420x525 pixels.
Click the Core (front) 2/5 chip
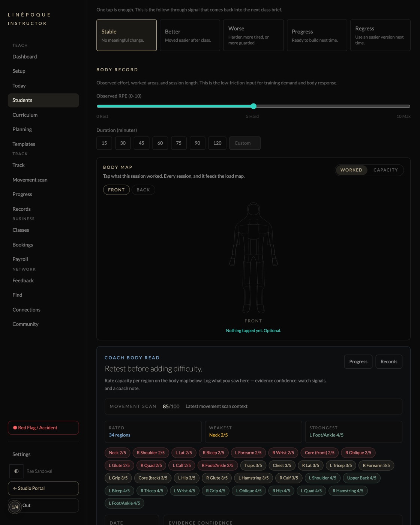point(319,453)
